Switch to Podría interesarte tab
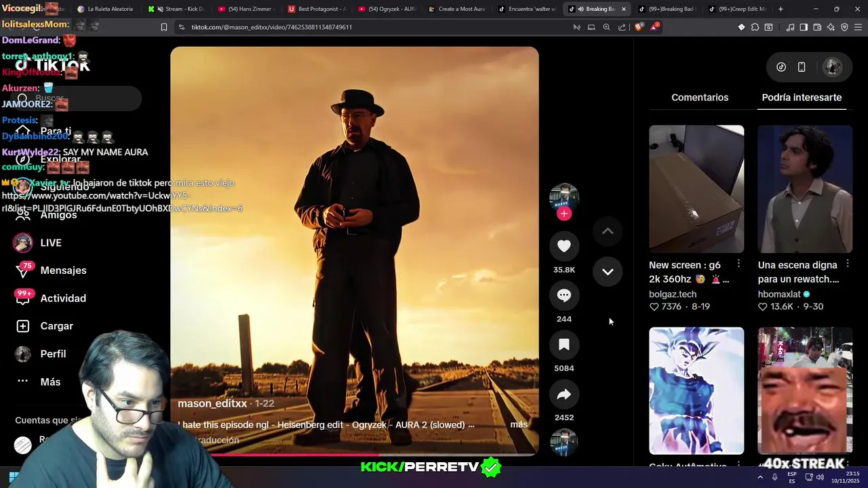The width and height of the screenshot is (868, 488). (x=802, y=98)
